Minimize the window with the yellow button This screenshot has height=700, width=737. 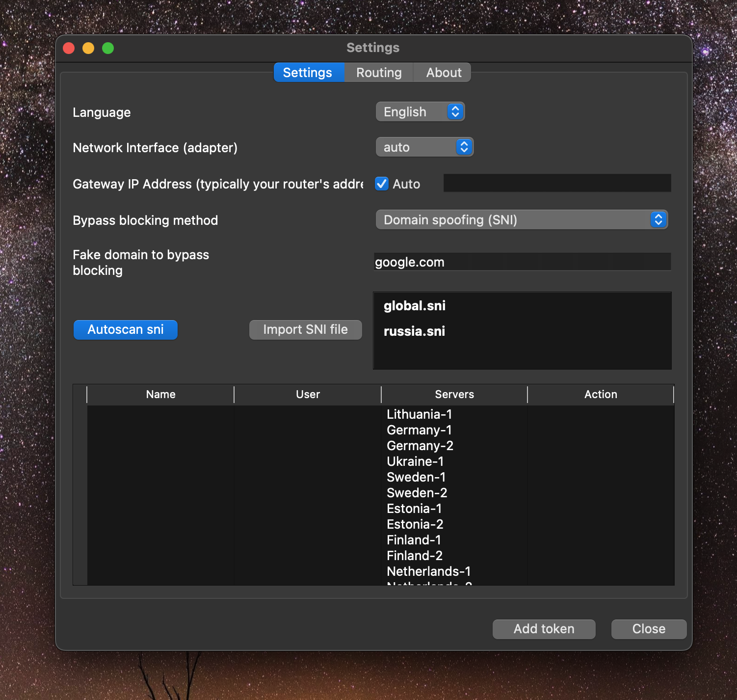click(88, 48)
